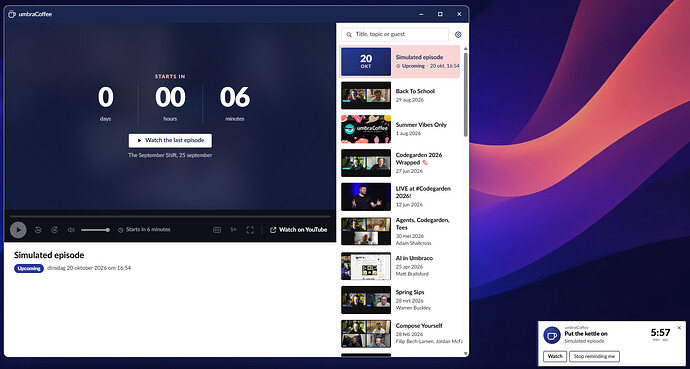
Task: Minimize the umbraCoffee window
Action: [x=421, y=15]
